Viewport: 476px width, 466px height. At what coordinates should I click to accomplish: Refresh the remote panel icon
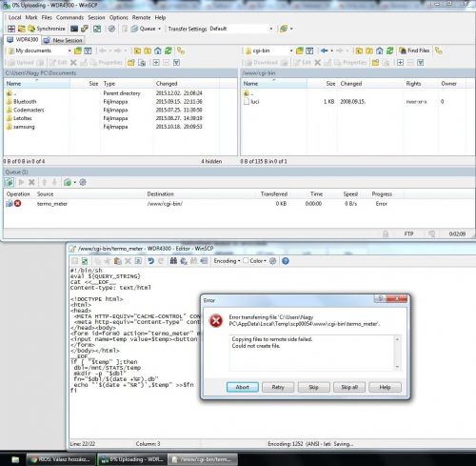click(x=390, y=51)
